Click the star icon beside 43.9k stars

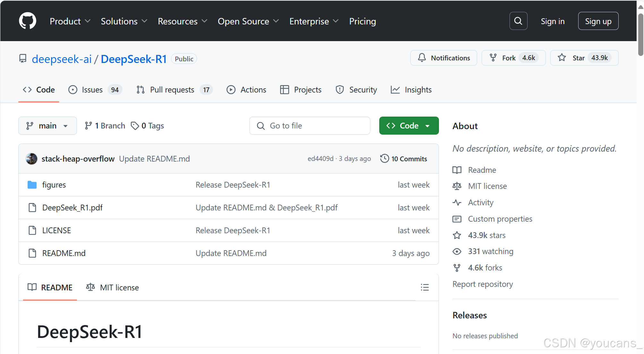click(x=457, y=235)
